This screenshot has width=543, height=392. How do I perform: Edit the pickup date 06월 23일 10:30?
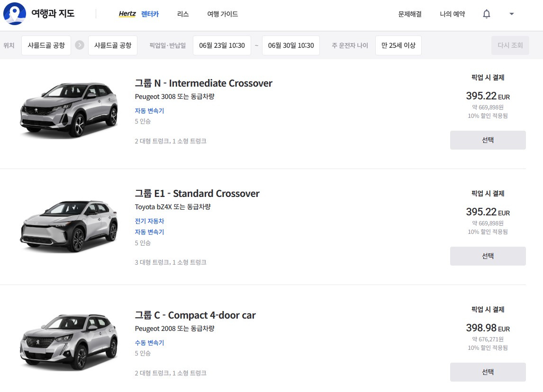[222, 45]
